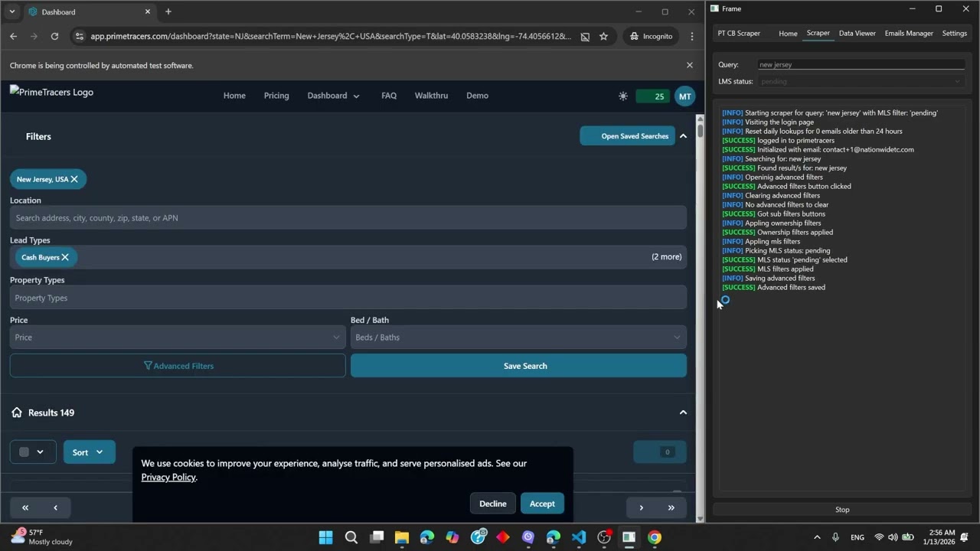Image resolution: width=980 pixels, height=551 pixels.
Task: Click the green 25 credits badge
Action: coord(654,96)
